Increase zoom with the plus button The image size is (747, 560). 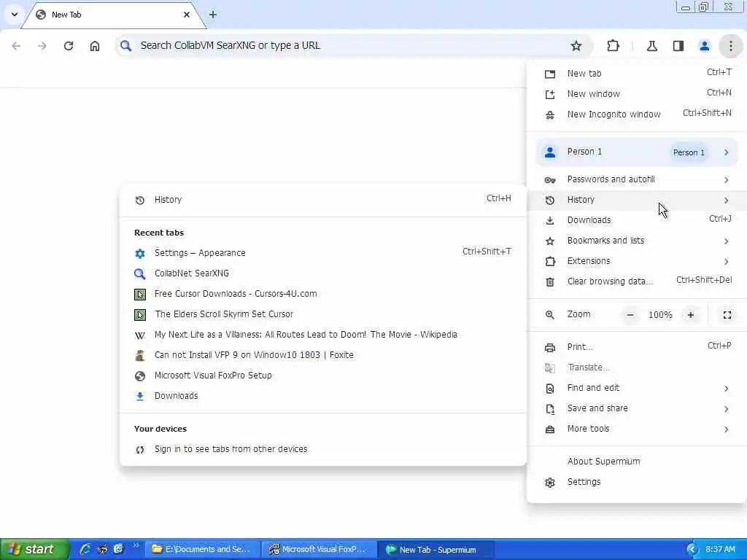click(x=691, y=315)
